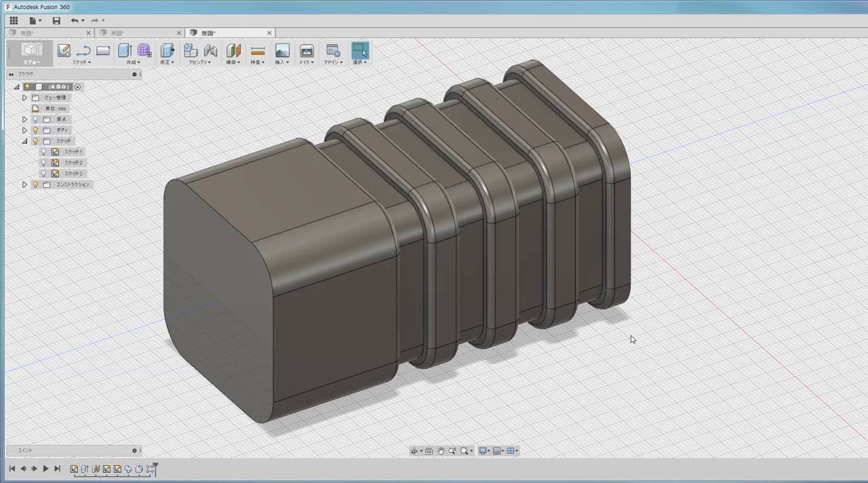The height and width of the screenshot is (483, 868).
Task: Toggle visibility bulb of スケッチ2
Action: (43, 163)
